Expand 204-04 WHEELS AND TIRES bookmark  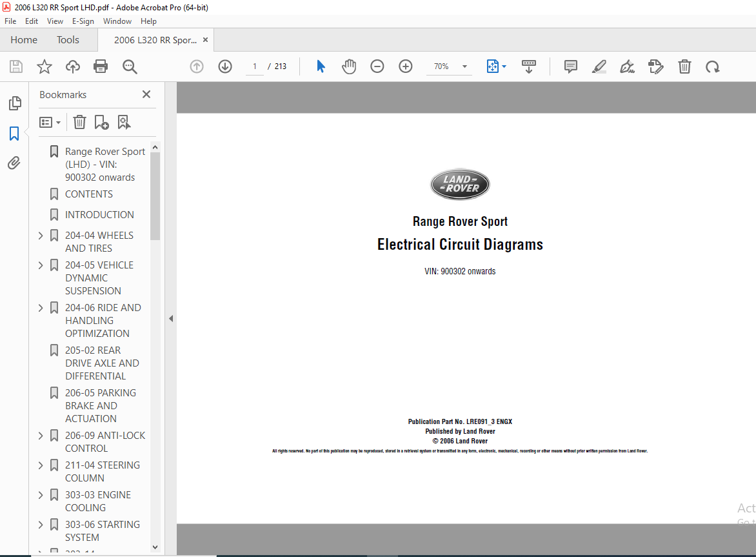click(x=41, y=236)
